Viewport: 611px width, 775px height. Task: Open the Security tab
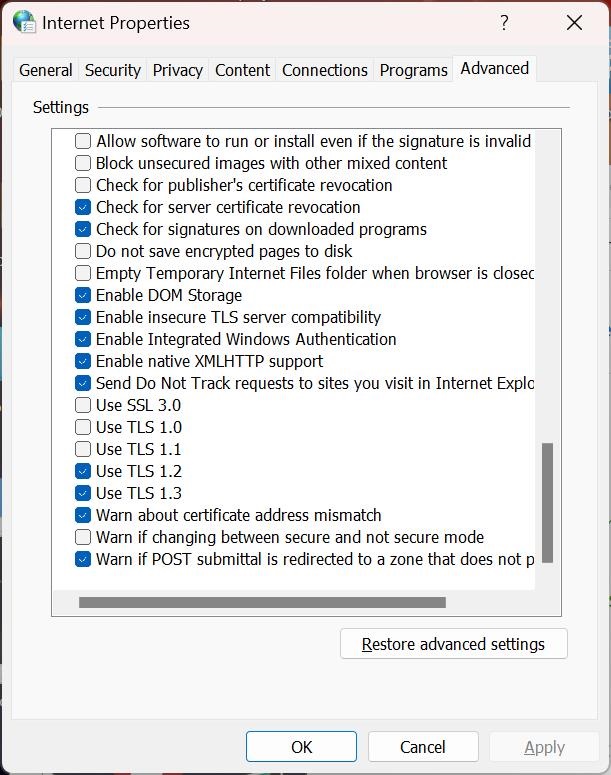click(113, 70)
